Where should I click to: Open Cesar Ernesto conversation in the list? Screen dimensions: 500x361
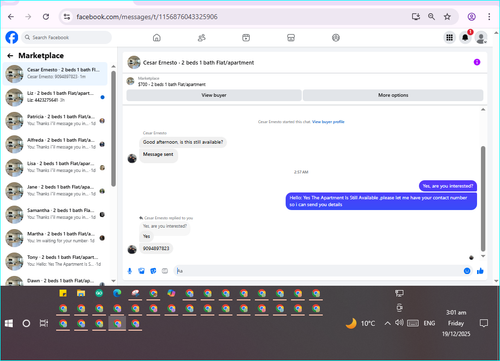tap(55, 73)
